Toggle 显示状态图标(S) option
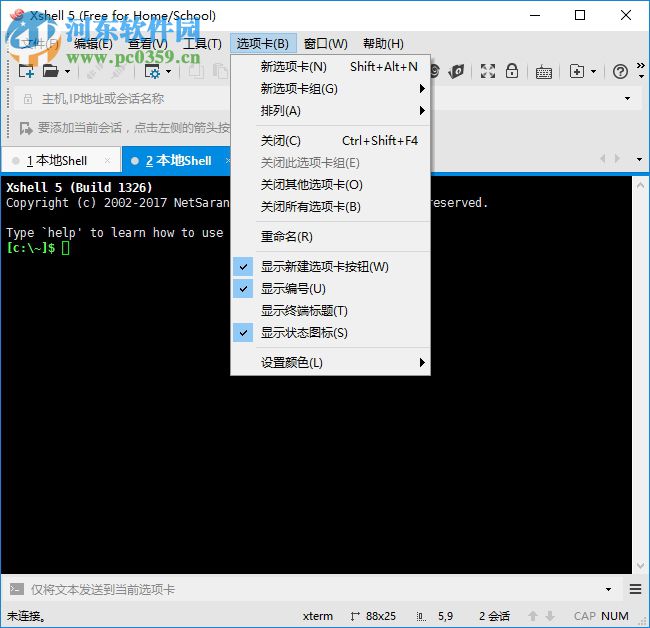The image size is (650, 628). 330,332
